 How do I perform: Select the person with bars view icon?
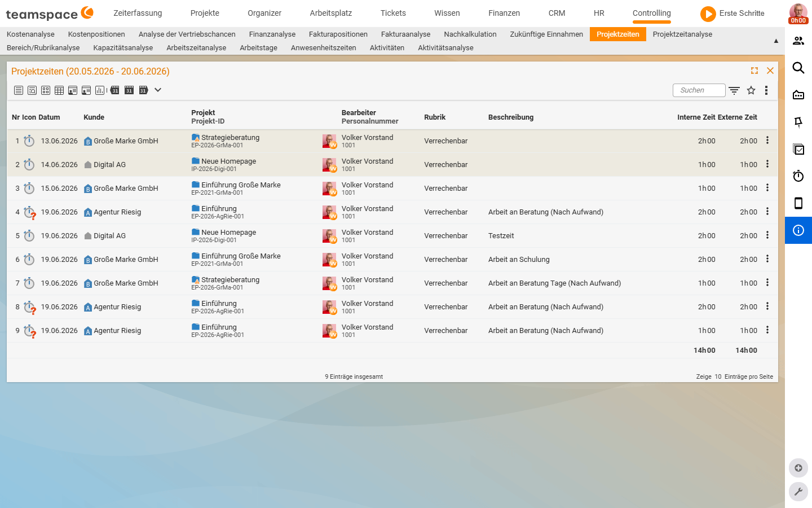[x=86, y=90]
